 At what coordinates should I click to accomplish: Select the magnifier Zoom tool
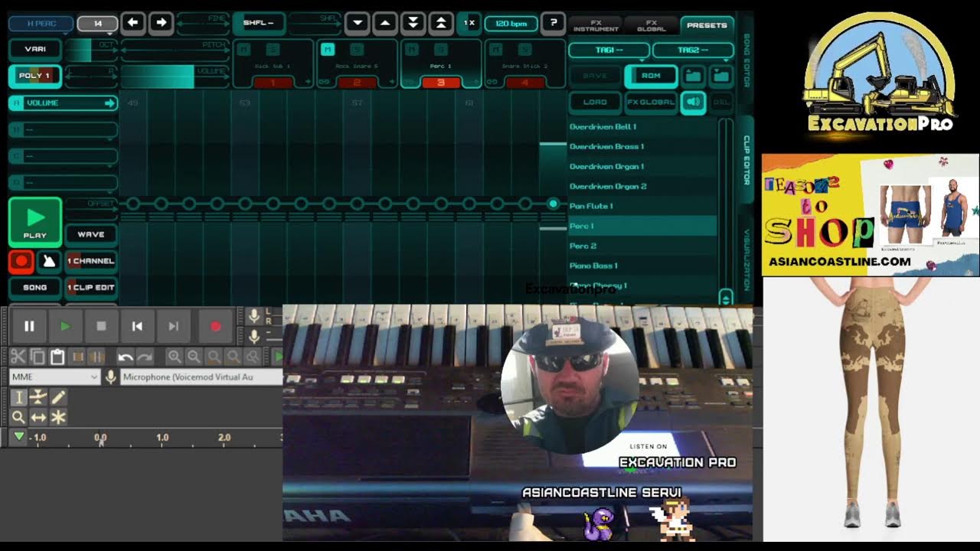(x=18, y=417)
